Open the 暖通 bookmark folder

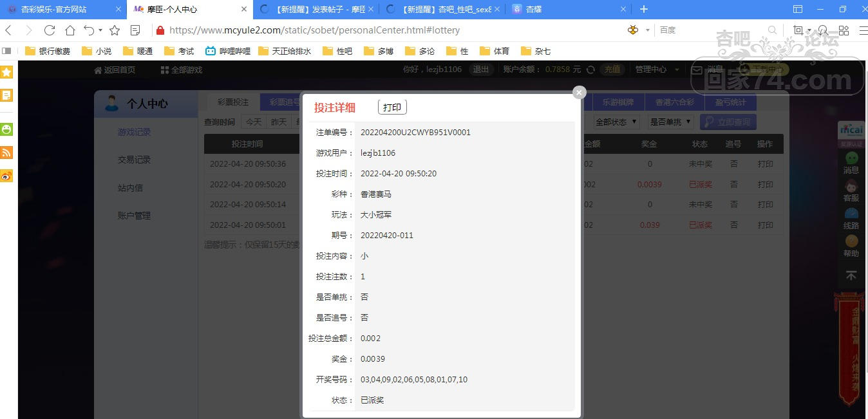[138, 51]
